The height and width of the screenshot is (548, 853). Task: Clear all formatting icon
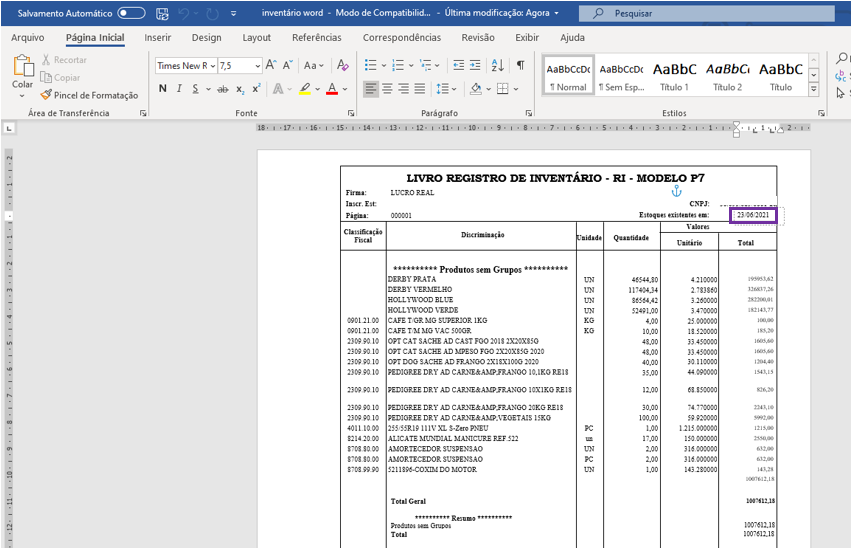coord(343,66)
